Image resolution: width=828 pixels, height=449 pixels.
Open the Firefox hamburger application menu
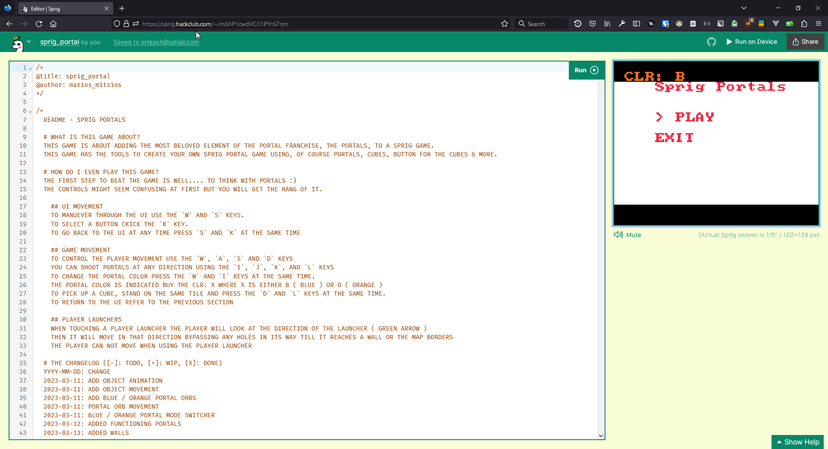point(818,24)
